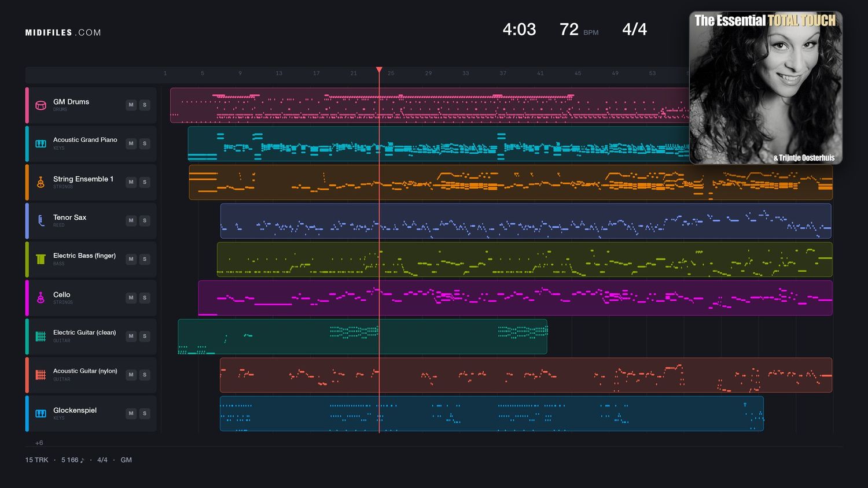868x488 pixels.
Task: Select the Tenor Sax MIDI clip
Action: (x=525, y=221)
